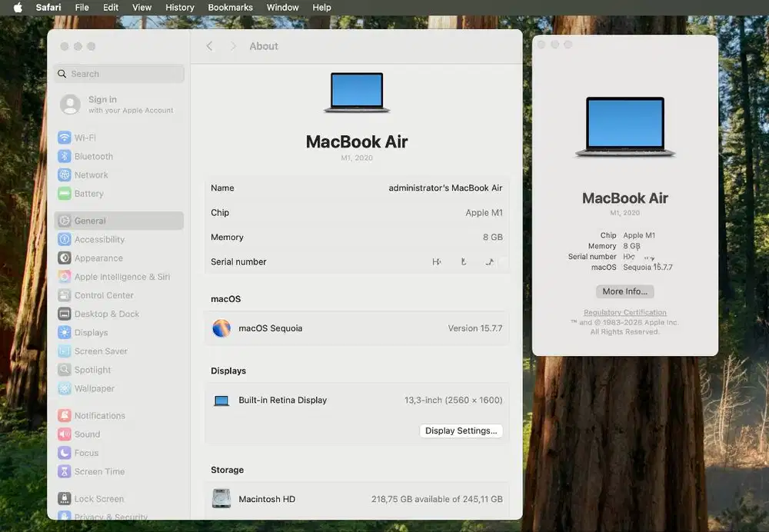Image resolution: width=769 pixels, height=532 pixels.
Task: Select Apple Intelligence & Siri icon
Action: click(65, 277)
